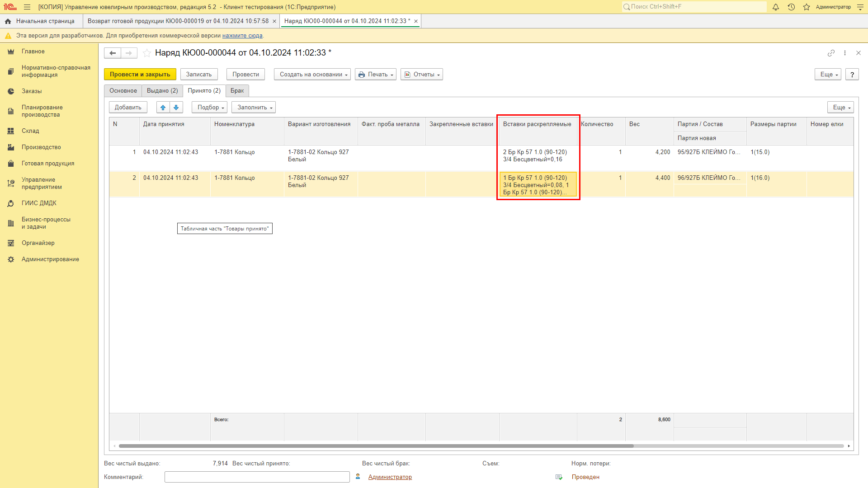The image size is (868, 488).
Task: Close the Наряд КЮ00-000044 tab
Action: tap(416, 21)
